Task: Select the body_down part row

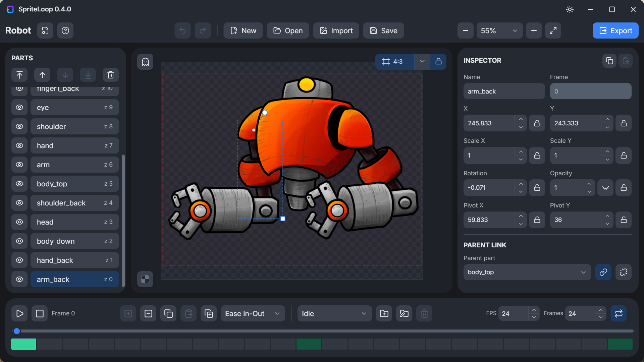Action: click(x=75, y=241)
